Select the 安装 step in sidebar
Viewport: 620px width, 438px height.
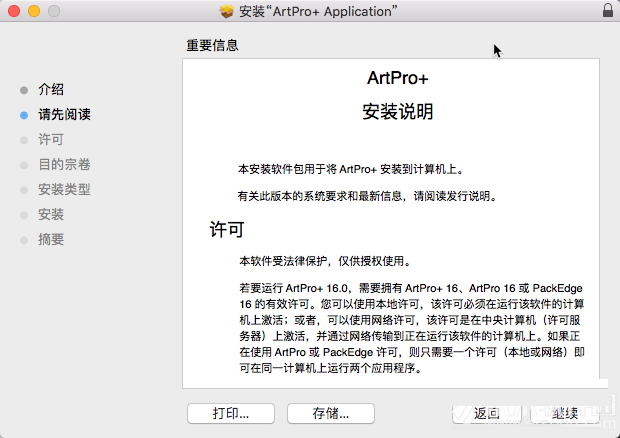click(x=51, y=214)
